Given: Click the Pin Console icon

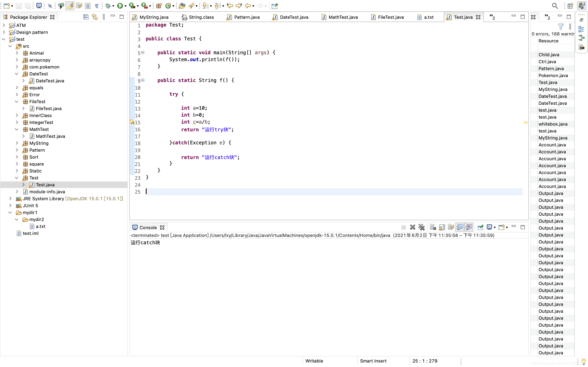Looking at the screenshot, I should pyautogui.click(x=480, y=227).
